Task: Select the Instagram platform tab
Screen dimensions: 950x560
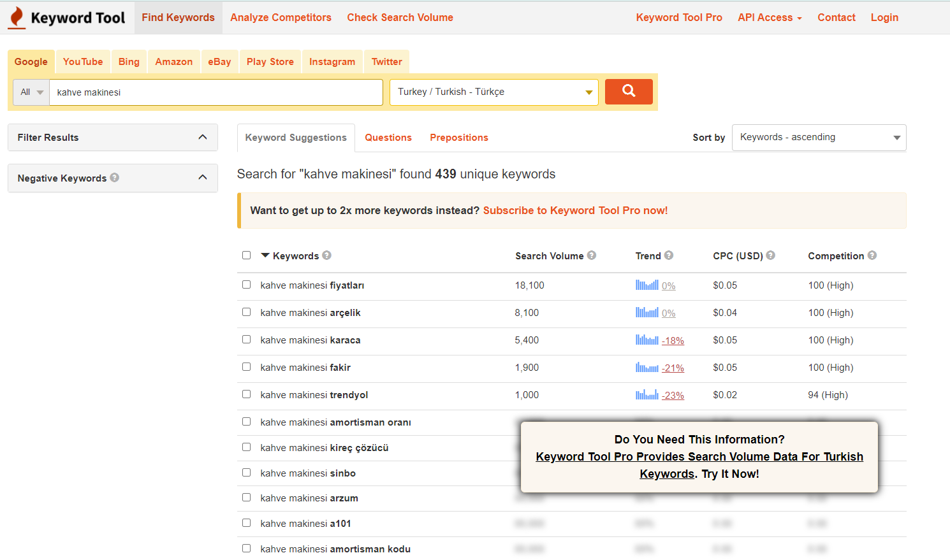Action: [x=332, y=62]
